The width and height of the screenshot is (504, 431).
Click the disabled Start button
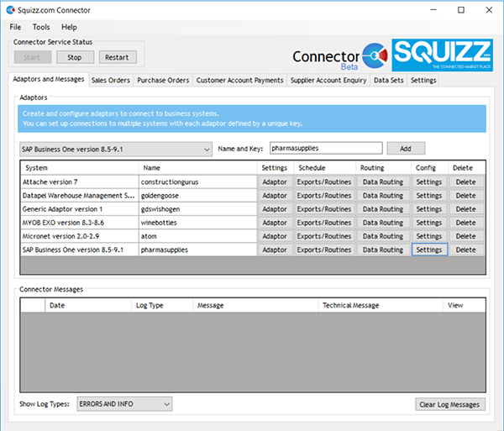point(33,57)
